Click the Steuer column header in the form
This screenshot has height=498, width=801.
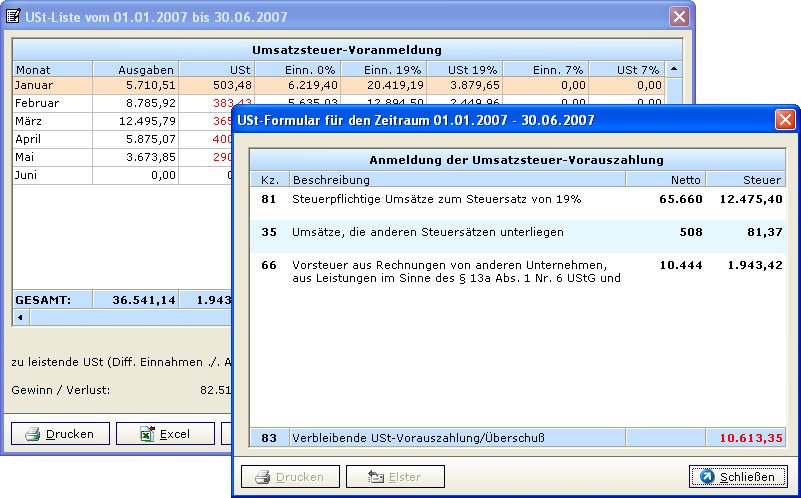pyautogui.click(x=745, y=180)
